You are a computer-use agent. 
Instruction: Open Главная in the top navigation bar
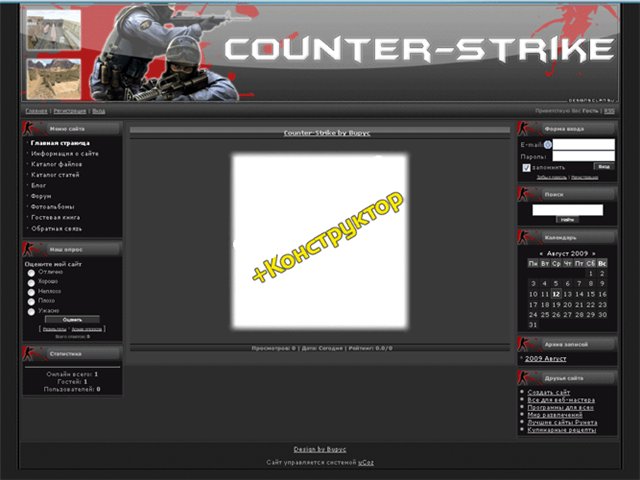[x=36, y=111]
